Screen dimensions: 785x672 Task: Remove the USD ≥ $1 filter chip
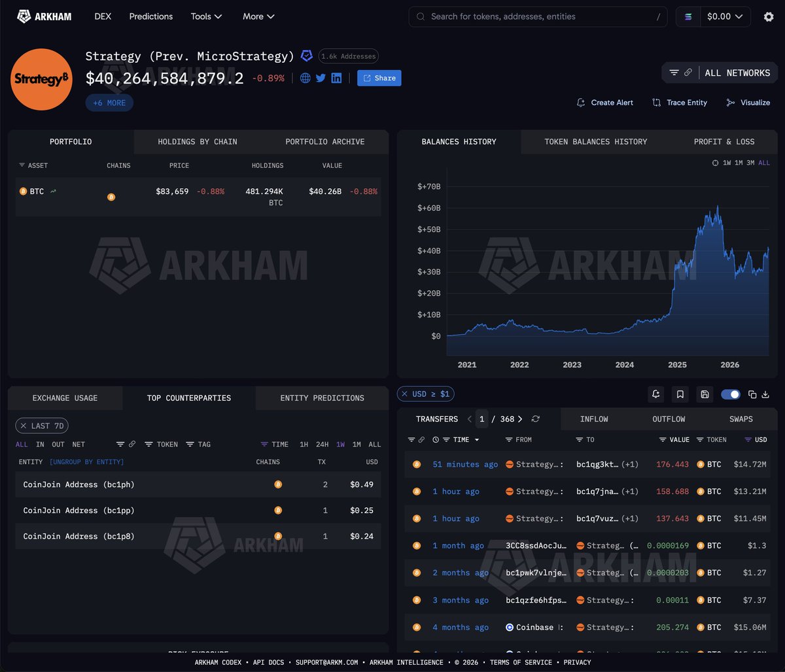[x=405, y=394]
